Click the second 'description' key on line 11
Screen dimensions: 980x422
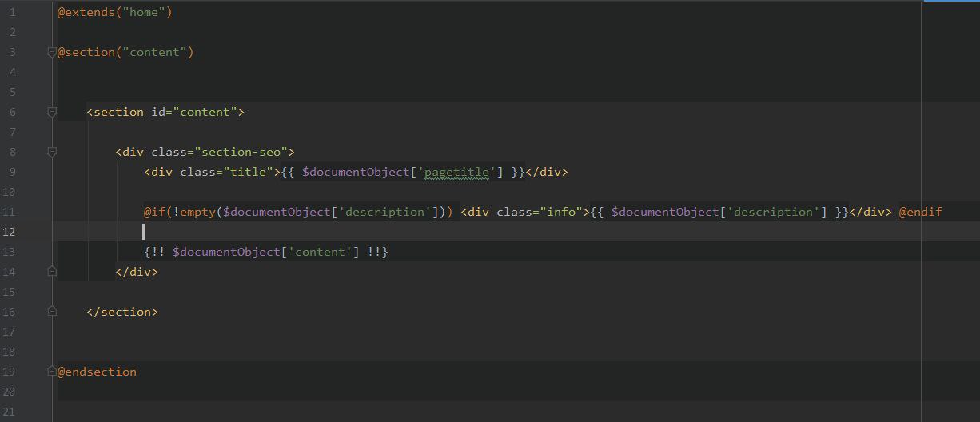774,213
